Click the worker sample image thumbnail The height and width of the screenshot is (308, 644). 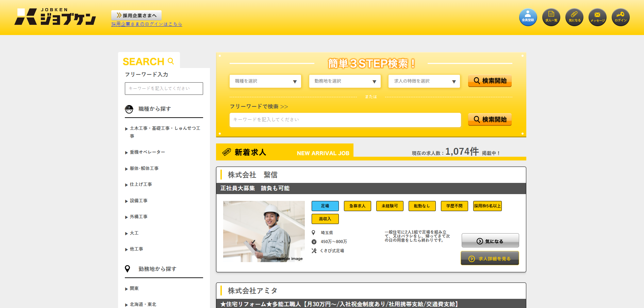(x=264, y=231)
